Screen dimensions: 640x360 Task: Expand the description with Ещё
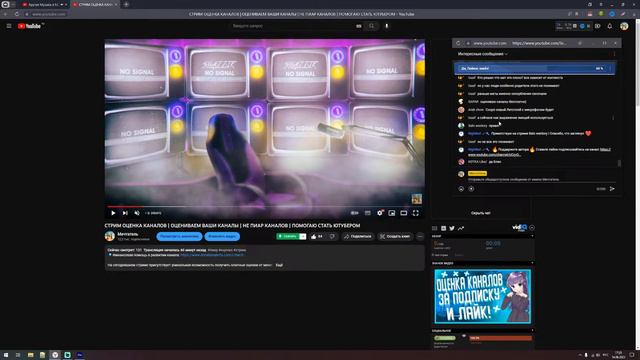pyautogui.click(x=279, y=265)
